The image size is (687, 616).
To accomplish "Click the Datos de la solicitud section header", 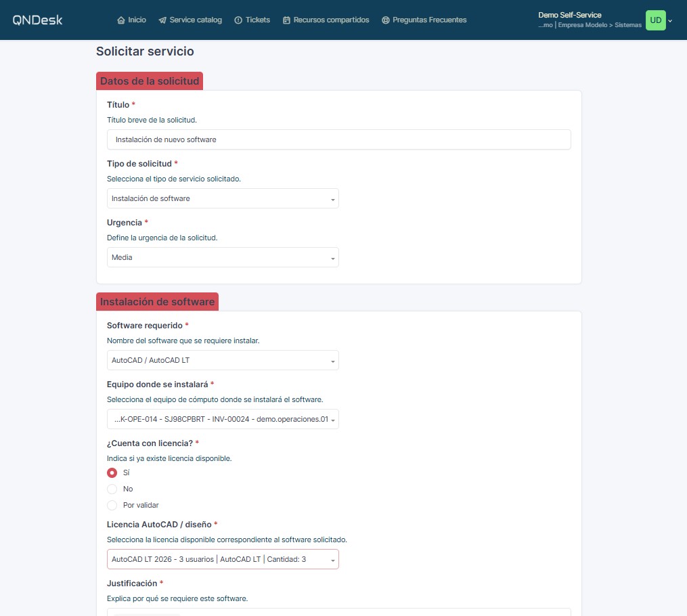I will point(150,81).
